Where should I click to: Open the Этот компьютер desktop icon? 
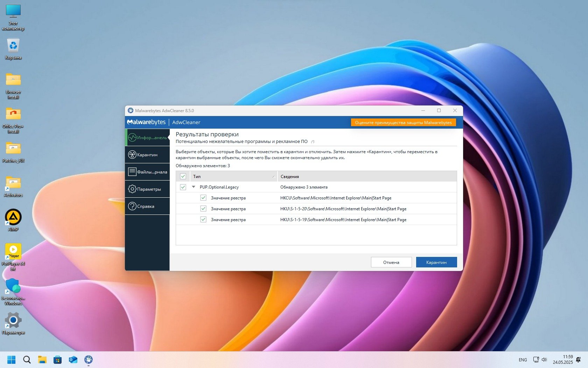[x=13, y=18]
